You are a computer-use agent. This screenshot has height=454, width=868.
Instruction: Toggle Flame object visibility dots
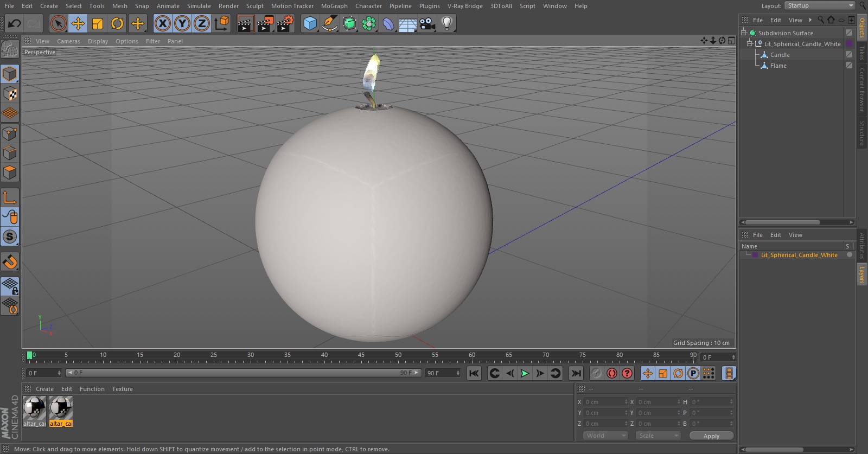point(849,66)
